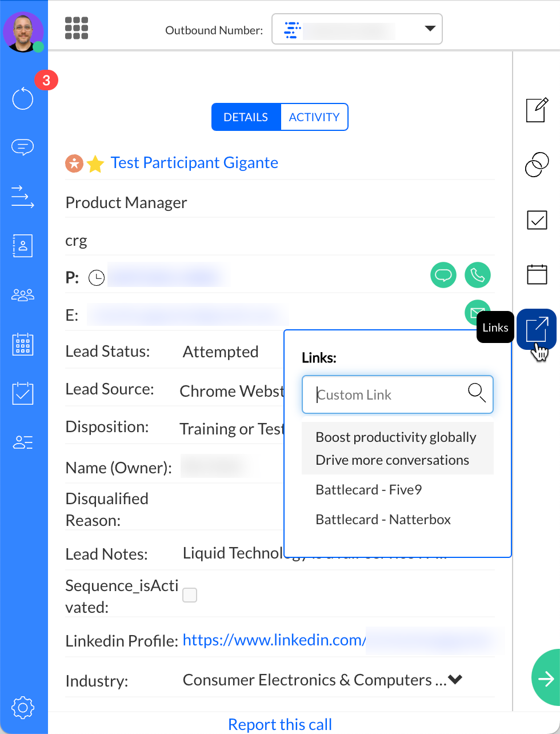Screen dimensions: 560x734
Task: Click the tasks checkmark icon on right
Action: click(537, 220)
